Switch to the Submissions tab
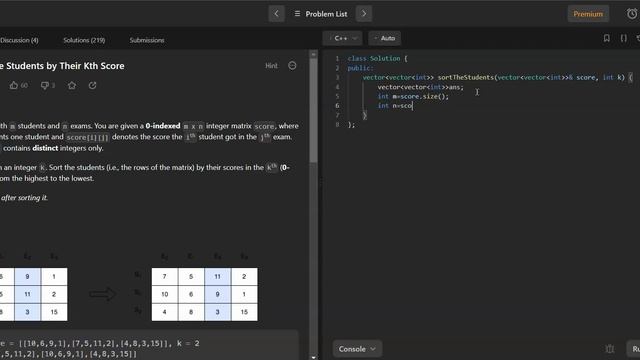This screenshot has width=640, height=360. point(147,40)
